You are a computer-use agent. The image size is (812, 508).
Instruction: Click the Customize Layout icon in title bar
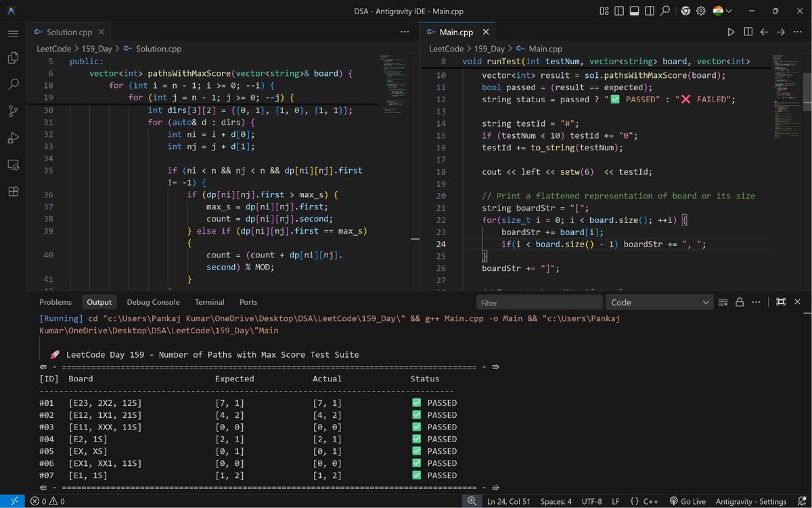click(x=604, y=11)
